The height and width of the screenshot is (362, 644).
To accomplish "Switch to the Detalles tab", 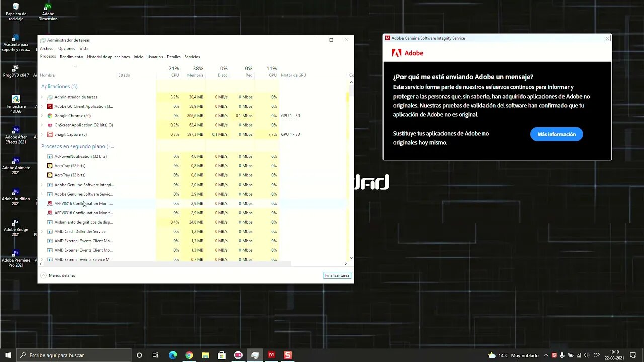I will [174, 57].
